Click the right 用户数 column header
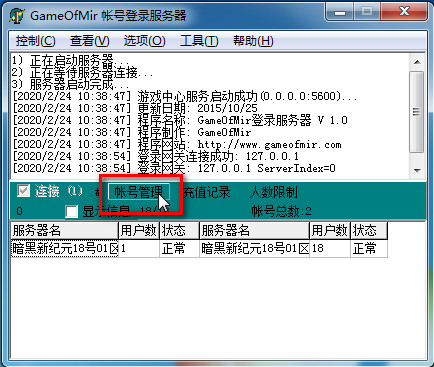The height and width of the screenshot is (367, 434). coord(330,230)
